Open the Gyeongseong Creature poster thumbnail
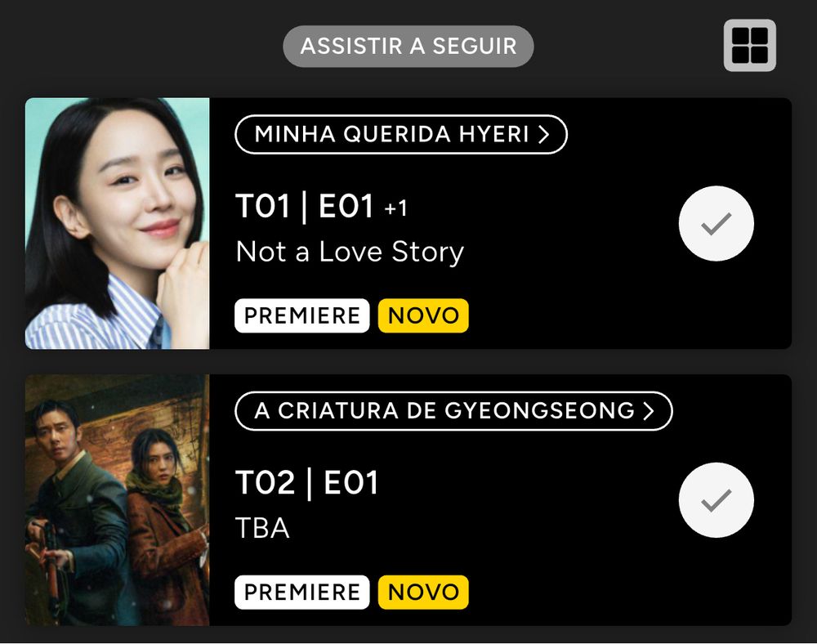817x644 pixels. click(x=117, y=500)
